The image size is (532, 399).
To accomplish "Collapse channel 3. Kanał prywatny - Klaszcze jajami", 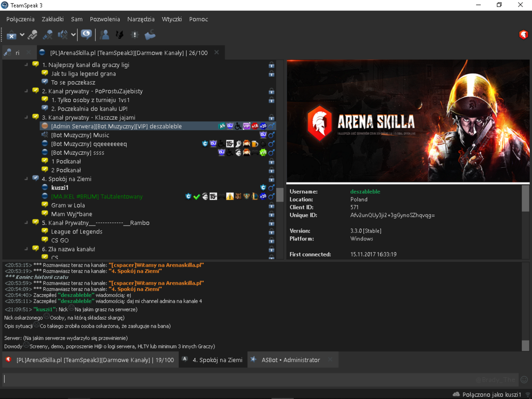I will 27,118.
